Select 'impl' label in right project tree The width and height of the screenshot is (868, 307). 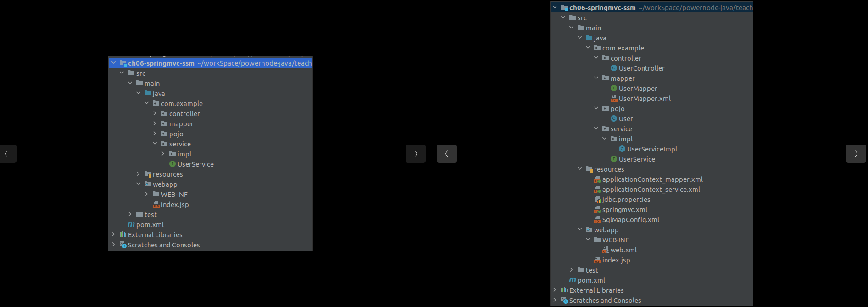click(626, 139)
